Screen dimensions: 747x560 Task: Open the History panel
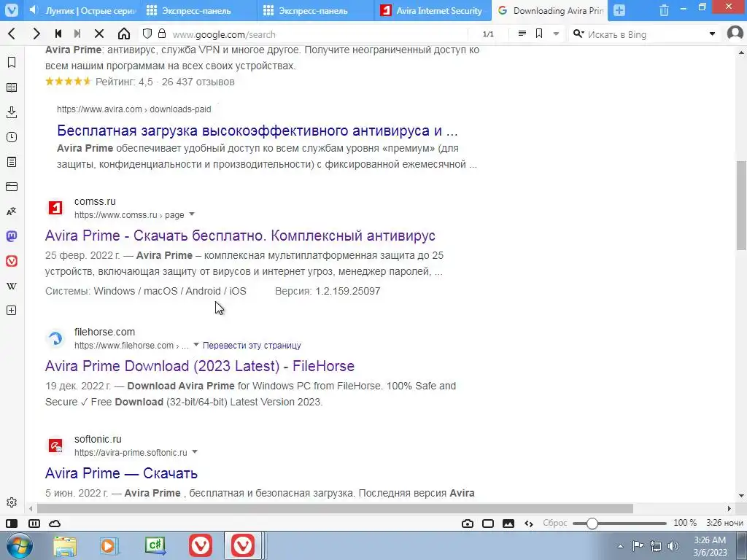click(x=12, y=137)
